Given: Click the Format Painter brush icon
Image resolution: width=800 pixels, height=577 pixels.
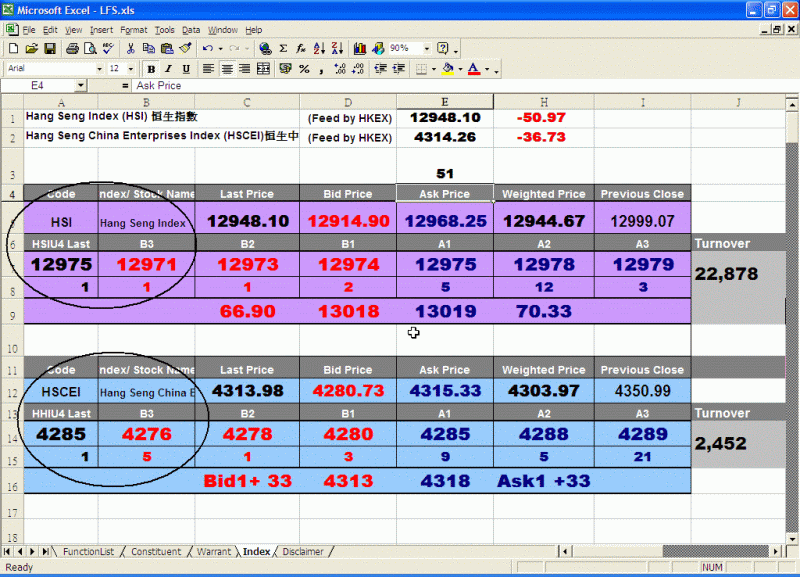Looking at the screenshot, I should (x=185, y=48).
